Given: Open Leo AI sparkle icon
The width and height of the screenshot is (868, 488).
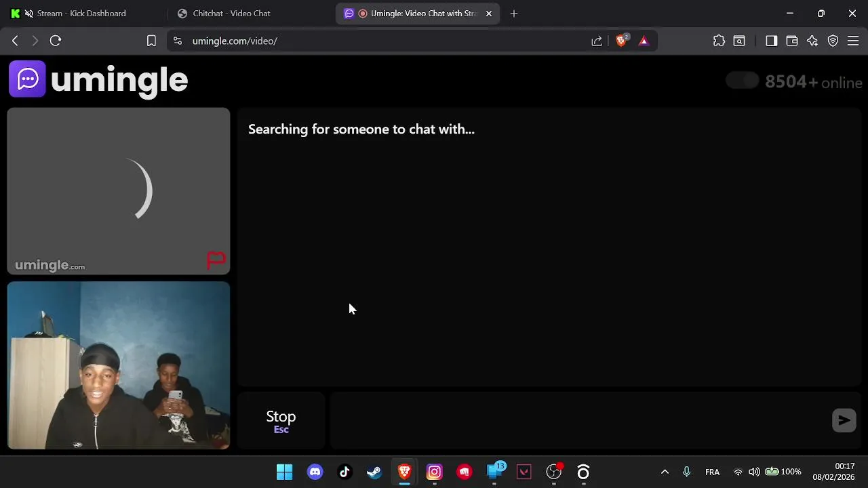Looking at the screenshot, I should pos(812,41).
